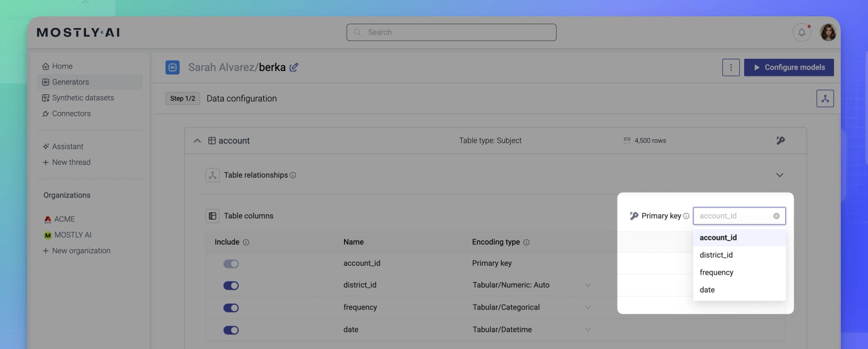Screen dimensions: 868x349
Task: Open Synthetic datasets in the sidebar
Action: tap(83, 98)
